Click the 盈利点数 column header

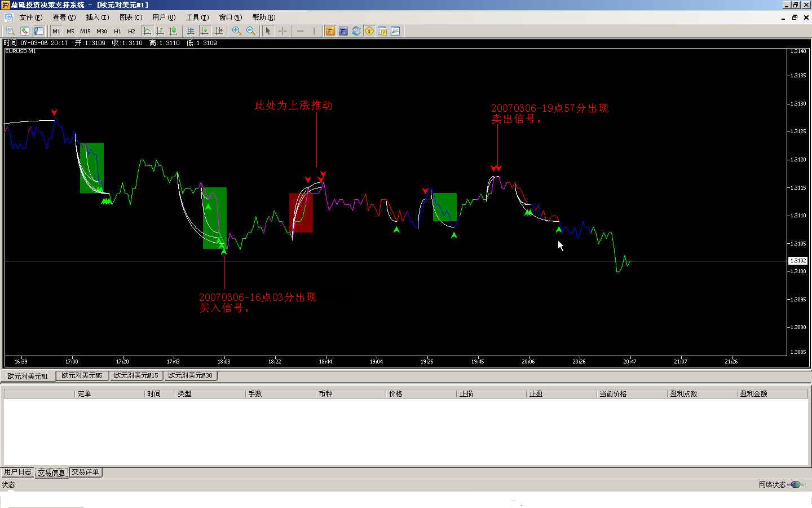(x=702, y=393)
